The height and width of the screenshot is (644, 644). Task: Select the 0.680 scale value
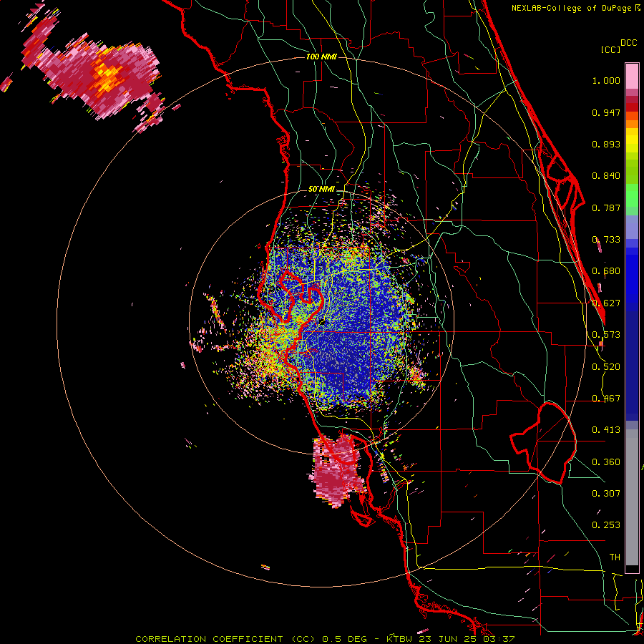point(606,271)
